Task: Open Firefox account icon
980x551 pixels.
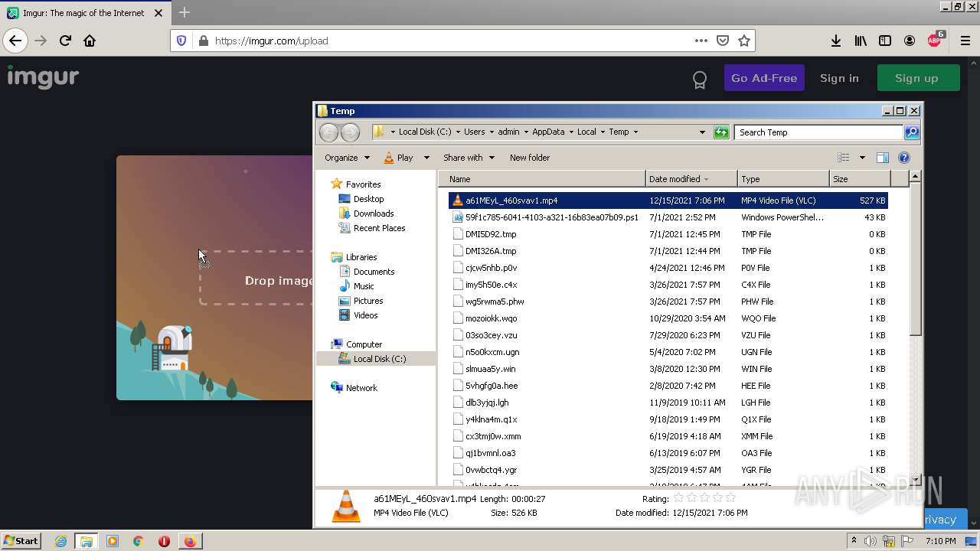Action: click(x=910, y=41)
